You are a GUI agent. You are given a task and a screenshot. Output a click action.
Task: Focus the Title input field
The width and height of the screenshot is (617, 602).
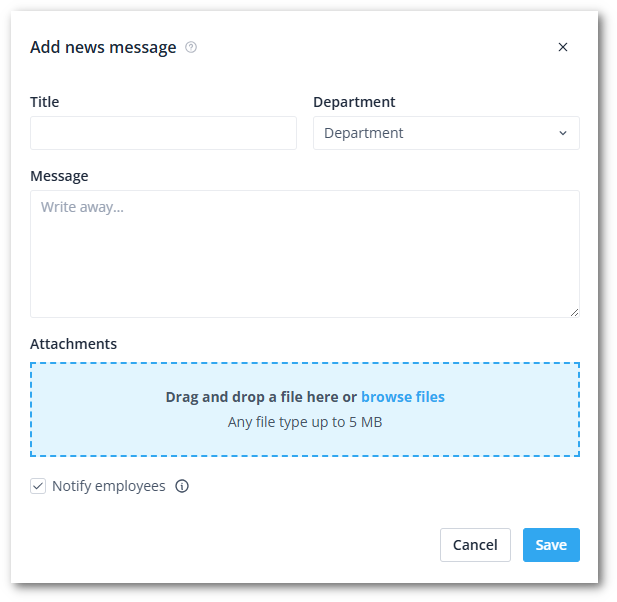[163, 133]
